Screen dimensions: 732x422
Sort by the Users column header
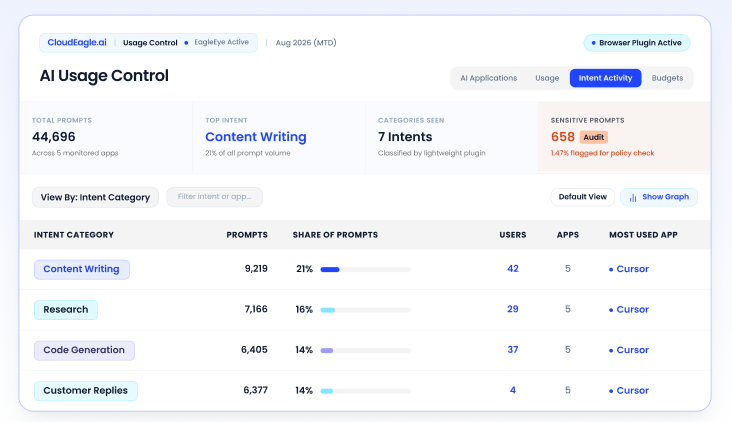pos(513,235)
